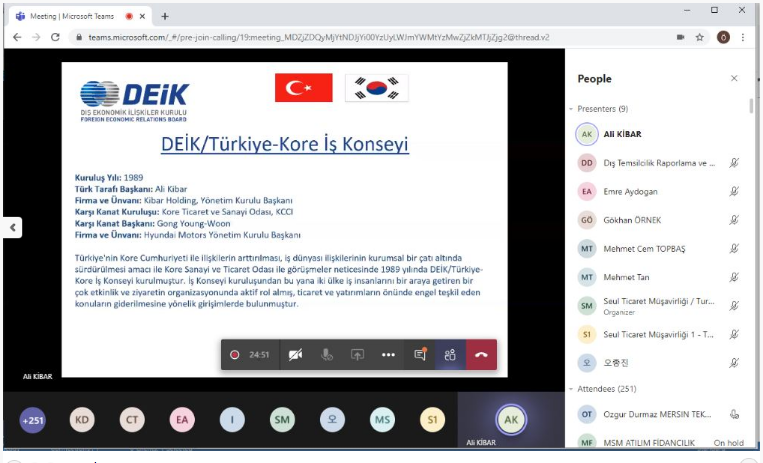Viewport: 763px width, 463px height.
Task: Open more actions ellipsis menu
Action: 388,355
